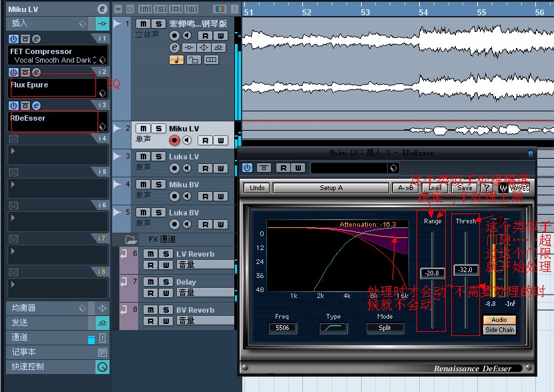This screenshot has height=392, width=554.
Task: Open lane display type for track 1
Action: [x=211, y=59]
